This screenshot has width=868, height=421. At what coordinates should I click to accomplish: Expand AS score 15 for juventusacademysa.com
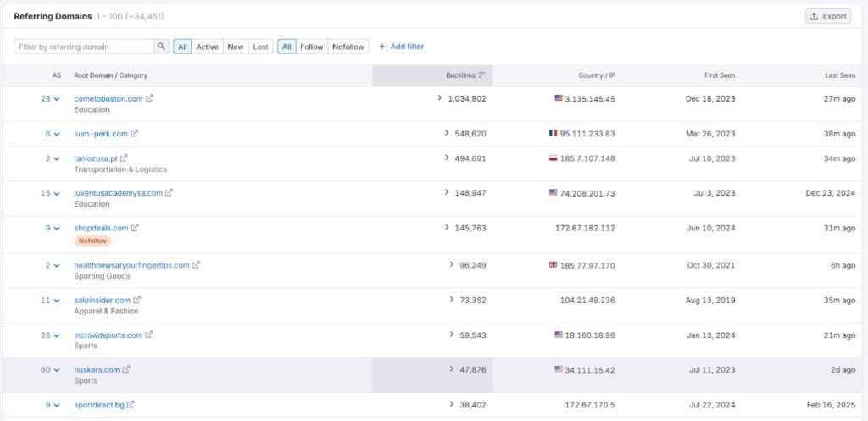pos(50,193)
